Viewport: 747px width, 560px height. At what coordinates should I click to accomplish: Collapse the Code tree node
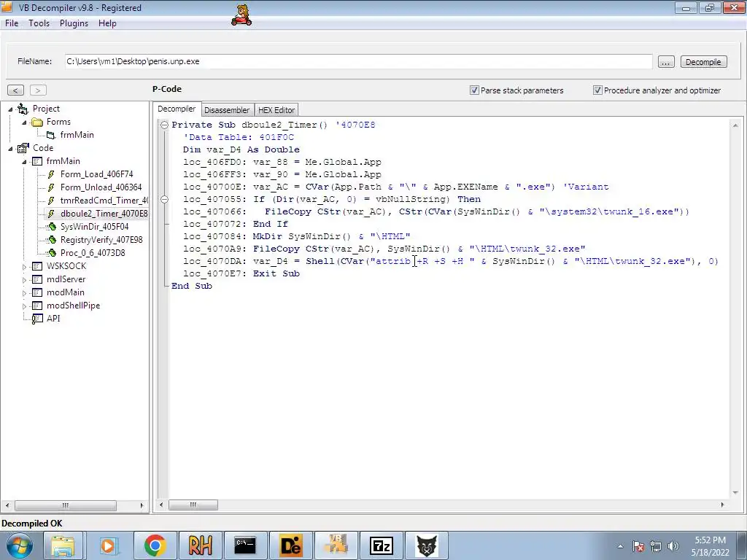(10, 149)
